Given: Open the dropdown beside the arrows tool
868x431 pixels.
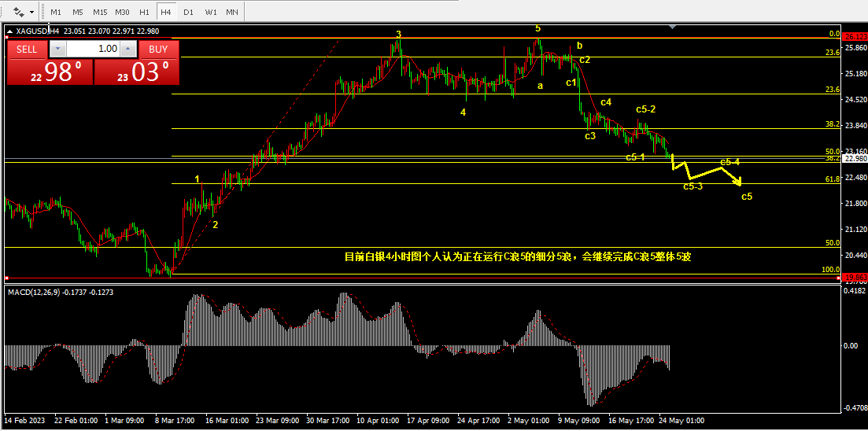Looking at the screenshot, I should 31,12.
